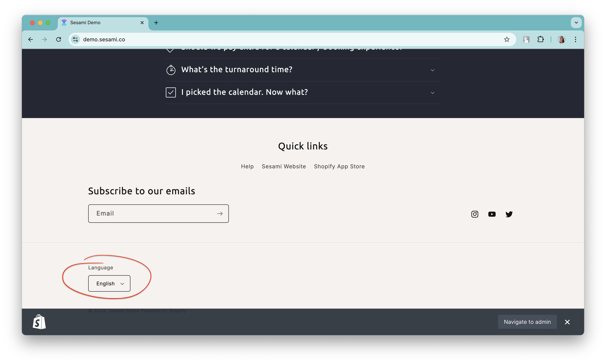Viewport: 606px width, 364px height.
Task: Open the Twitter social link
Action: [509, 214]
